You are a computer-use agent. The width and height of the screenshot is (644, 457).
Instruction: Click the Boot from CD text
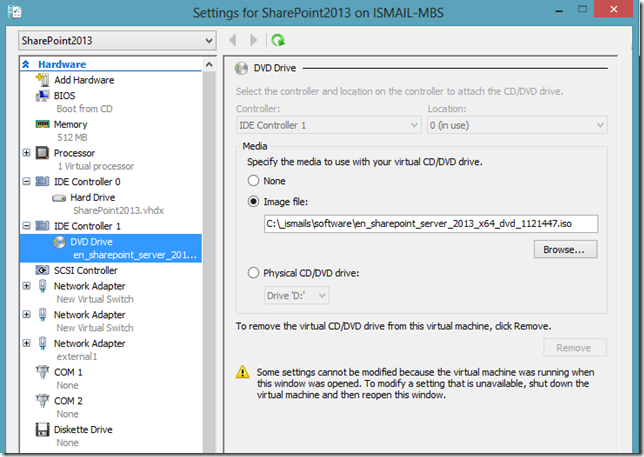[x=85, y=109]
